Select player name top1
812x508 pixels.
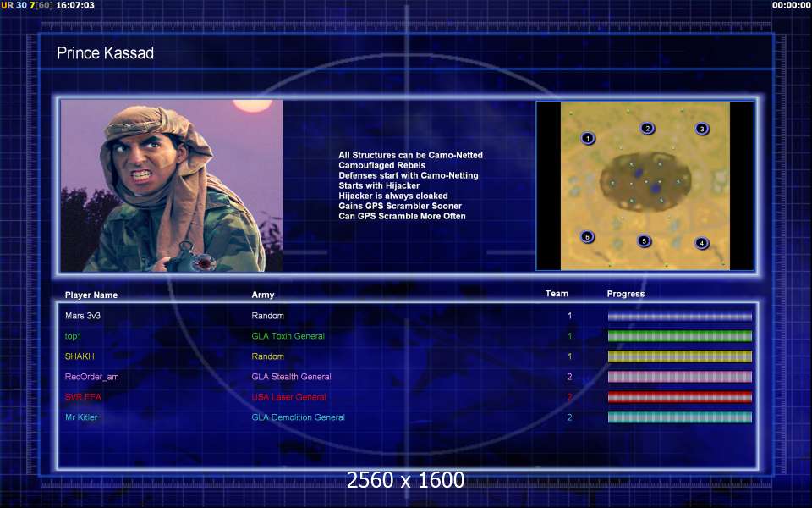click(x=73, y=336)
